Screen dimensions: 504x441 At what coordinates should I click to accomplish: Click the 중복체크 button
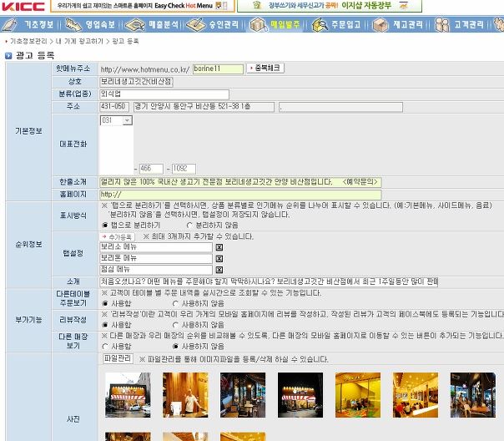(265, 68)
